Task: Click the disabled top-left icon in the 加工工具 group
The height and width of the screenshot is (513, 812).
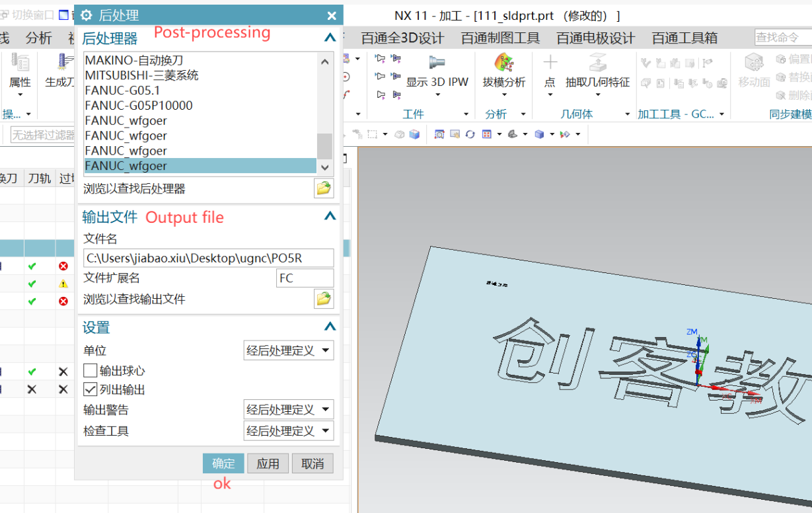Action: click(x=646, y=63)
